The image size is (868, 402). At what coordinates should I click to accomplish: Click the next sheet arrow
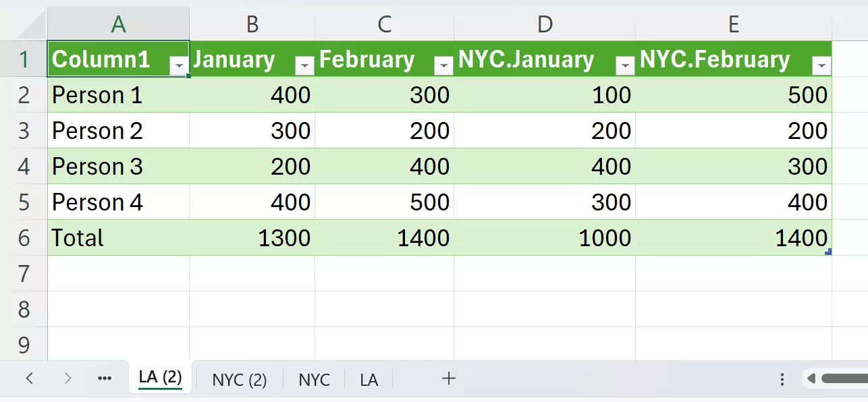pos(67,378)
